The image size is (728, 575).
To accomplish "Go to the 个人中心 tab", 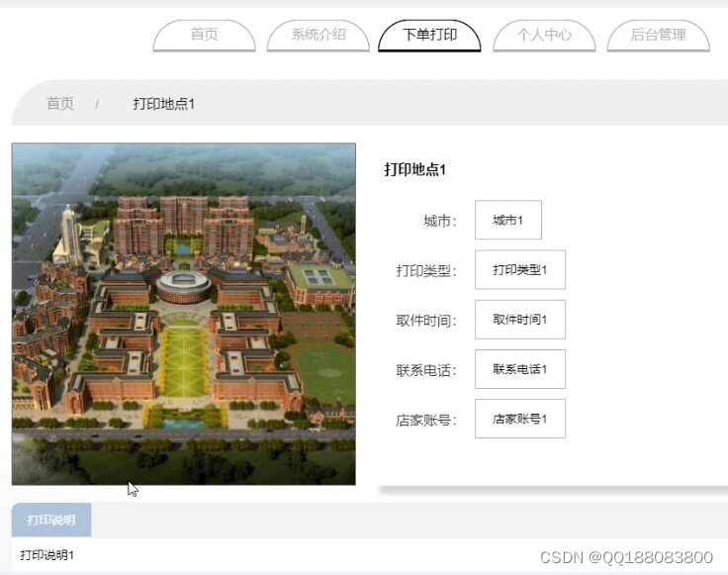I will [544, 36].
